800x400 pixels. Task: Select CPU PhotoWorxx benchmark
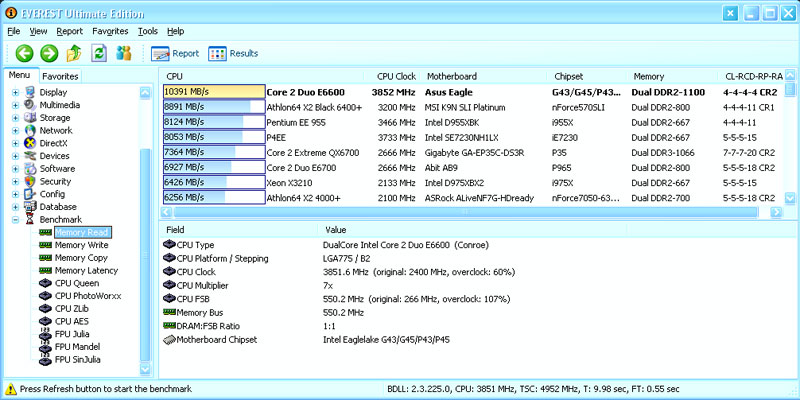(x=88, y=296)
